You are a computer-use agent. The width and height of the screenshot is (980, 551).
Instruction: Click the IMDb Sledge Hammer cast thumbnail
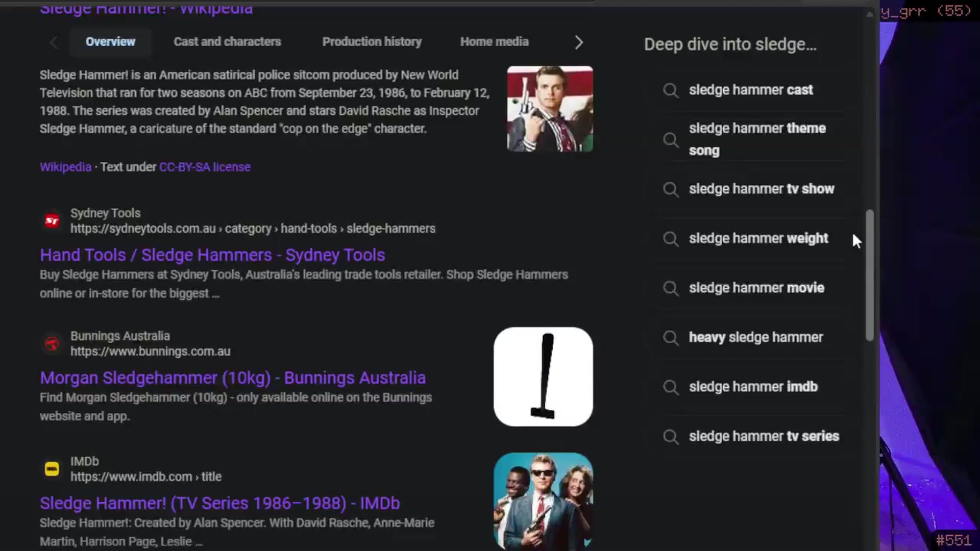point(543,501)
